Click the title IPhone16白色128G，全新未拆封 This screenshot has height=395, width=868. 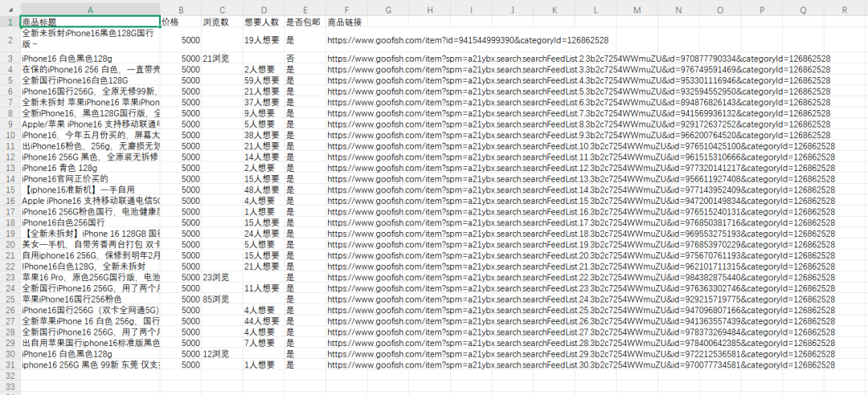pyautogui.click(x=90, y=266)
